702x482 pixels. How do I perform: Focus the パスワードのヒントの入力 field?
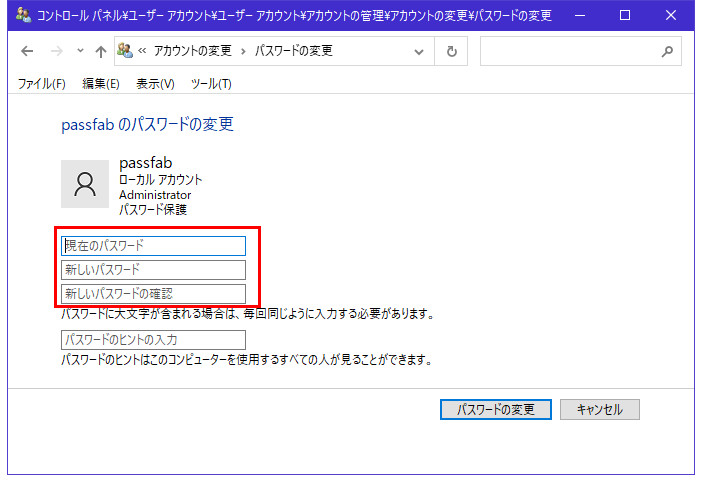point(153,340)
